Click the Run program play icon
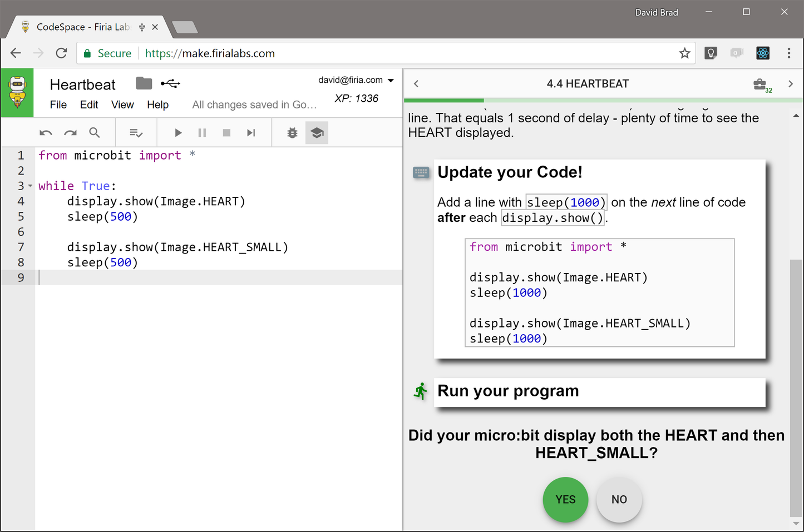Image resolution: width=804 pixels, height=532 pixels. coord(177,132)
